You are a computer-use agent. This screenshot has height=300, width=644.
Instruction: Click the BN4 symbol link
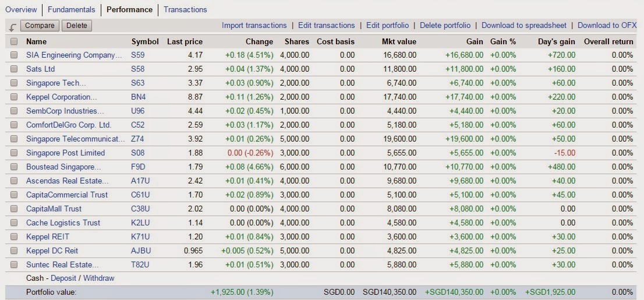tap(139, 97)
